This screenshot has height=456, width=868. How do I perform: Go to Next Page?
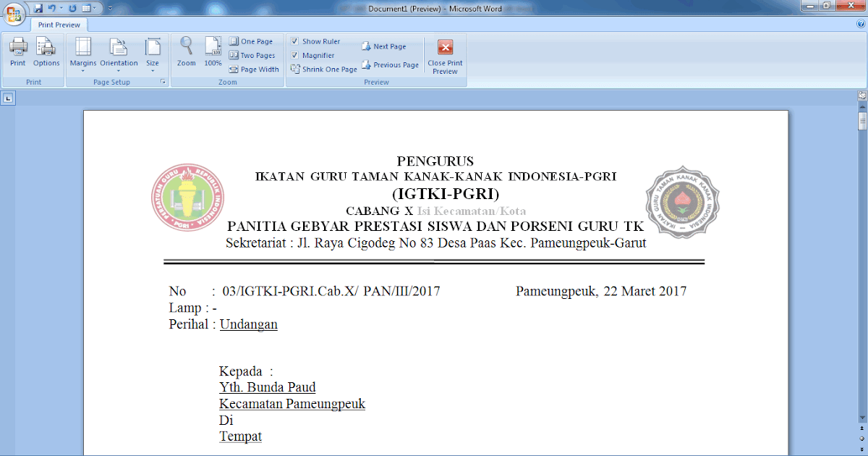click(384, 46)
